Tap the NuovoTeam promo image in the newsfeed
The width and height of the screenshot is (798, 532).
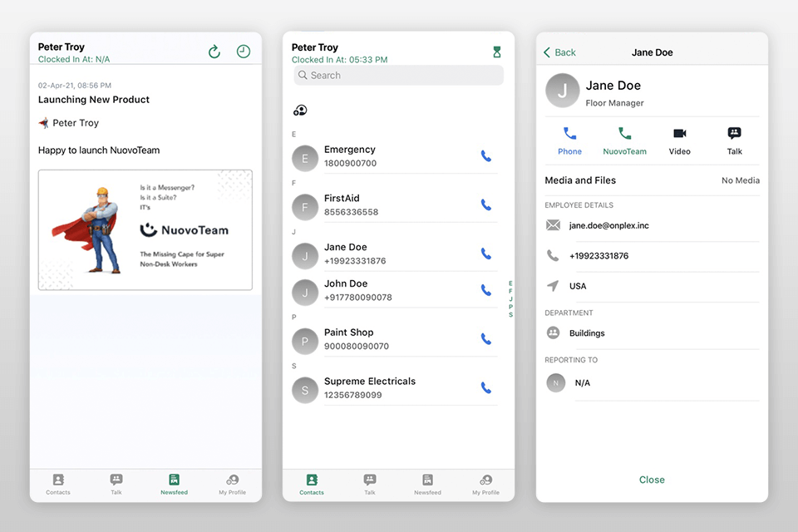(x=145, y=229)
